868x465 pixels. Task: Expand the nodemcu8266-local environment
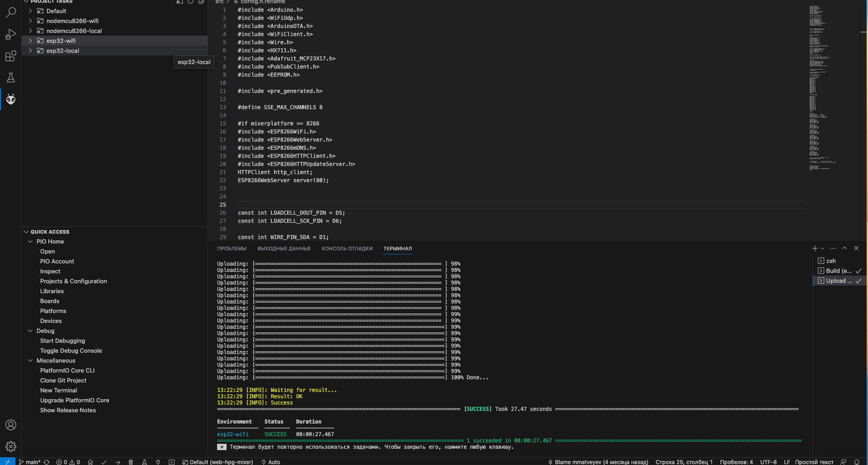(30, 31)
